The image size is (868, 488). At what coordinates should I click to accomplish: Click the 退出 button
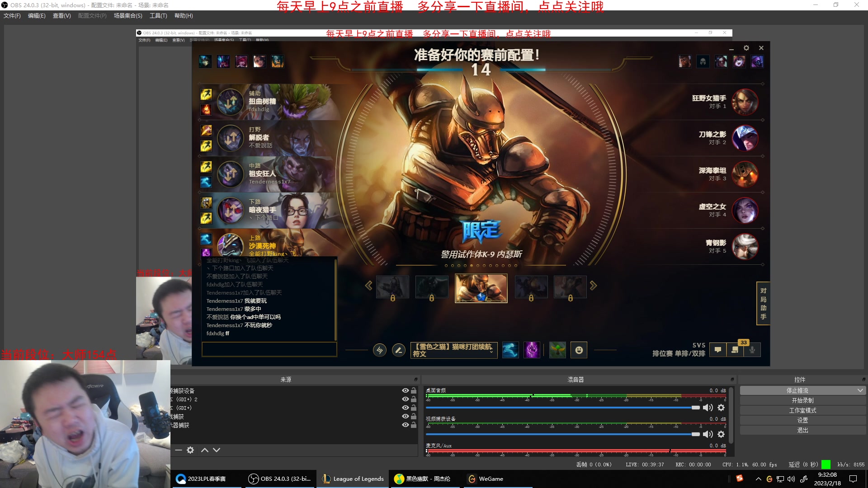point(802,430)
